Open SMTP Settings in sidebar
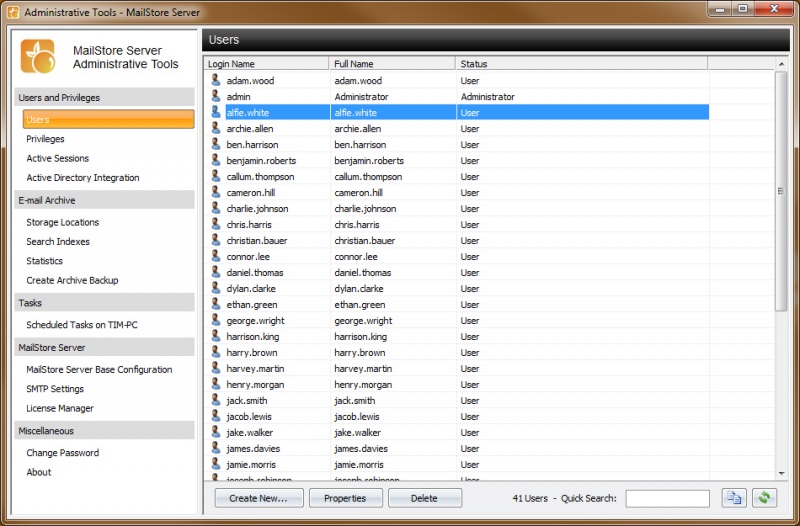This screenshot has height=526, width=800. click(55, 389)
